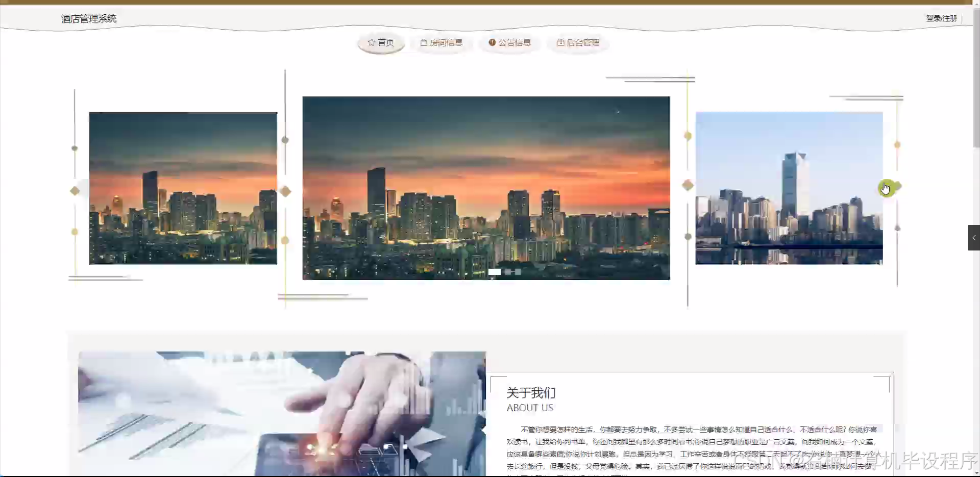Click the diamond marker above the right thumbnail
Screen dimensions: 980x477
coord(897,145)
